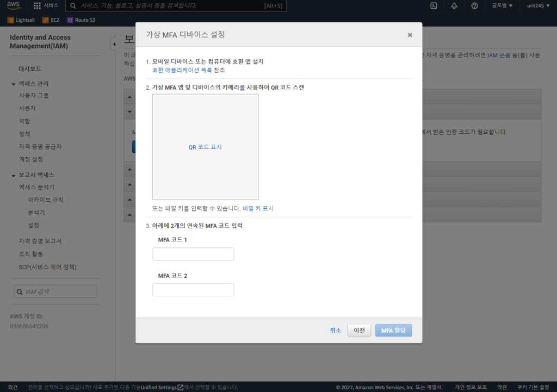Open Lightsail shortcut in favorites bar
Screen dimensions: 557x392
click(21, 20)
